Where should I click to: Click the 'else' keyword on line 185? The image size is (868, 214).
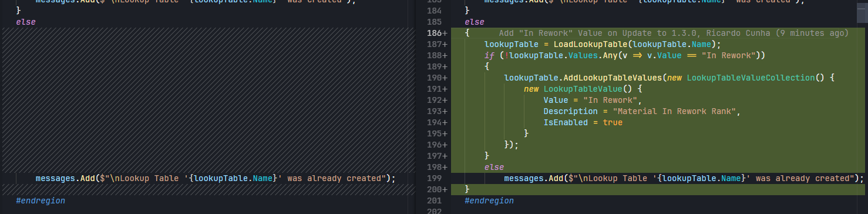[x=475, y=22]
